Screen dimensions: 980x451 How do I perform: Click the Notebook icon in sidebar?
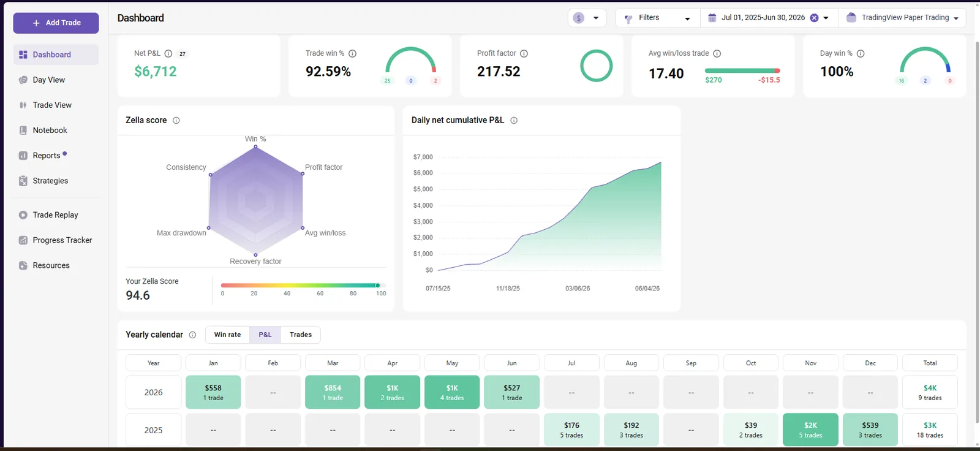[23, 130]
